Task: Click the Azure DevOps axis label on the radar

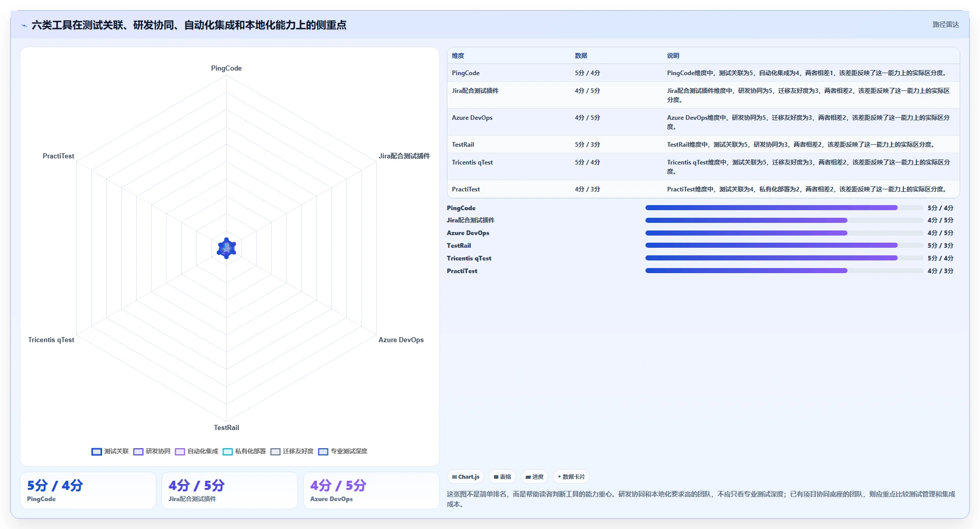Action: pos(401,340)
